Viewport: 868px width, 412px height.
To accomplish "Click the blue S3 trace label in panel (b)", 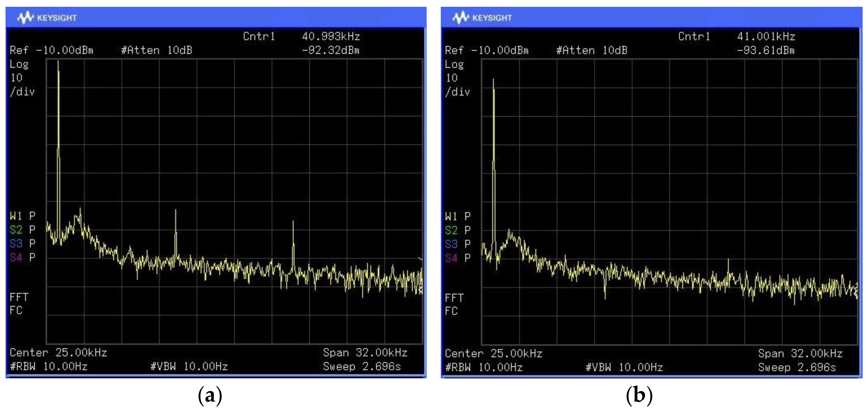I will tap(451, 244).
